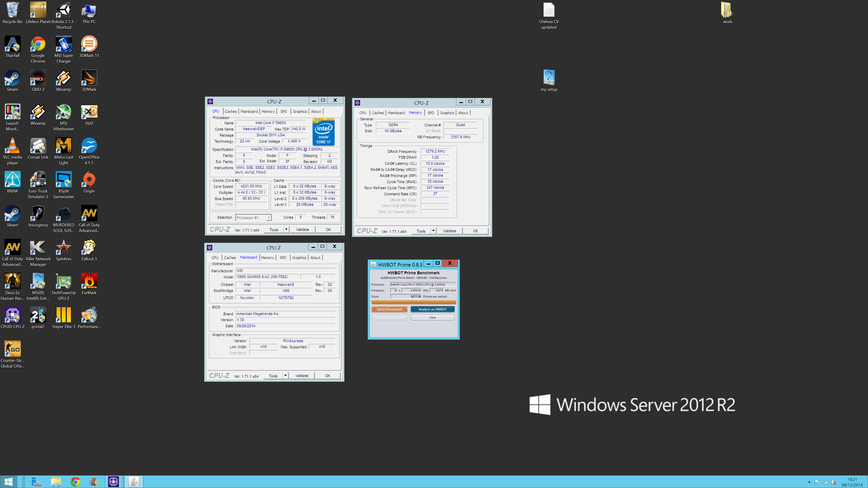Click Analyze on HWBOT button
The height and width of the screenshot is (488, 868).
tap(432, 310)
